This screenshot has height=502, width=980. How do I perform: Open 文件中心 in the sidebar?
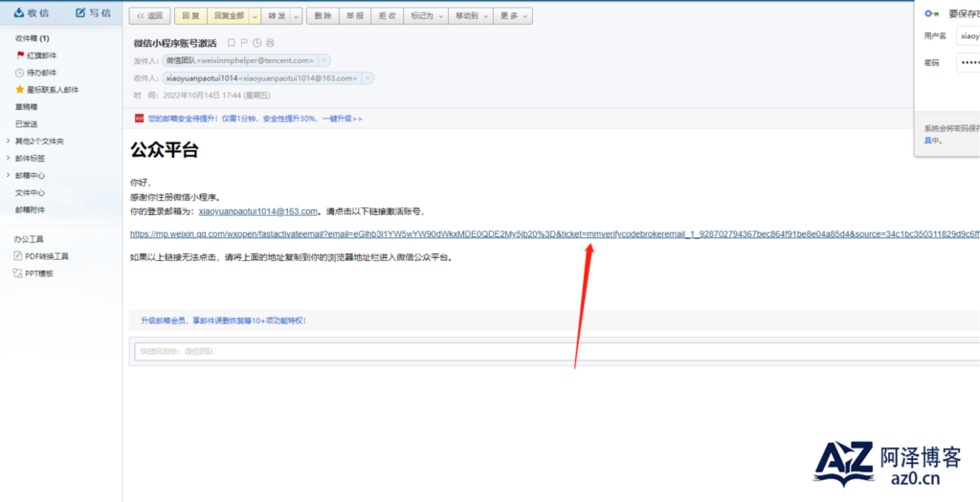[x=30, y=193]
